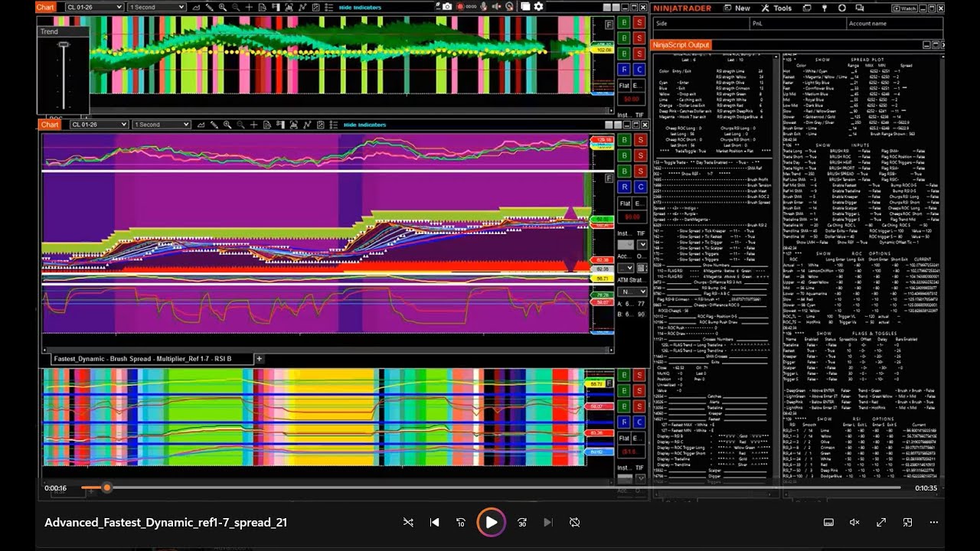Viewport: 980px width, 551px height.
Task: Open the ATM Strategy dropdown
Action: point(632,292)
